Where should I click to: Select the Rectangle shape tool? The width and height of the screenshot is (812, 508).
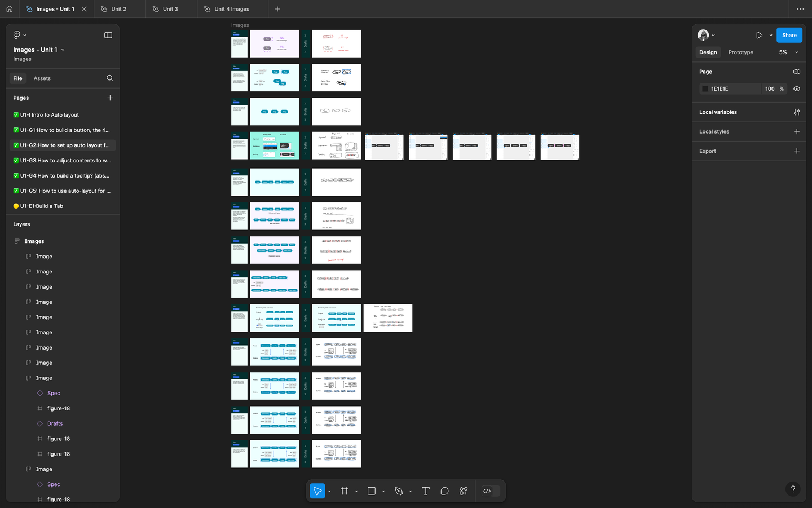pyautogui.click(x=372, y=491)
